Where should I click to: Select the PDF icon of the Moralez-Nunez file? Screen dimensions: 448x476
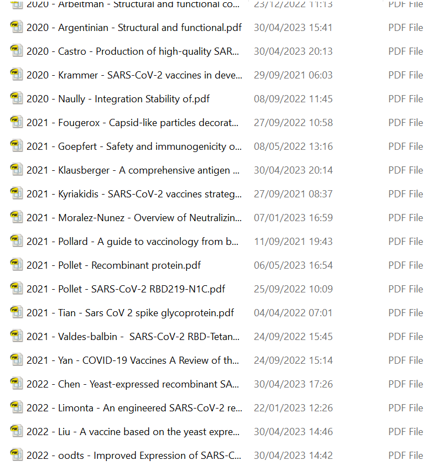(17, 217)
